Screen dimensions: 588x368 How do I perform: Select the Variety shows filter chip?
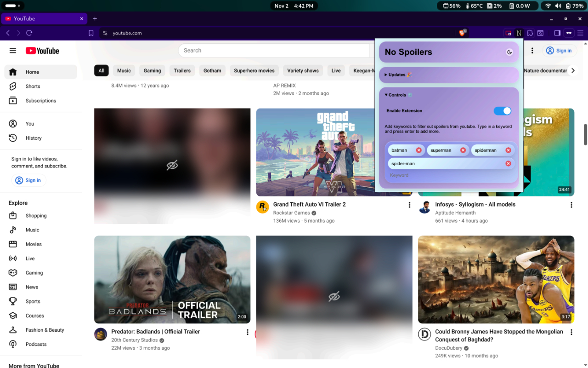tap(303, 71)
